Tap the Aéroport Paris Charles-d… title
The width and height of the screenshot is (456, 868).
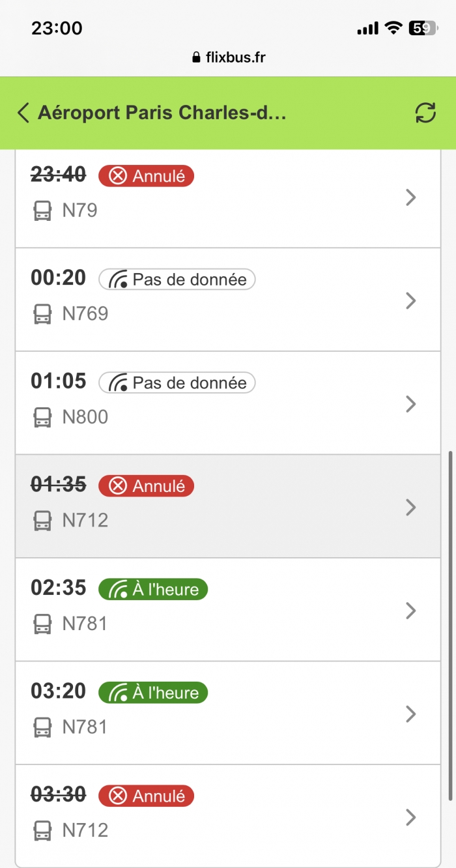coord(162,113)
